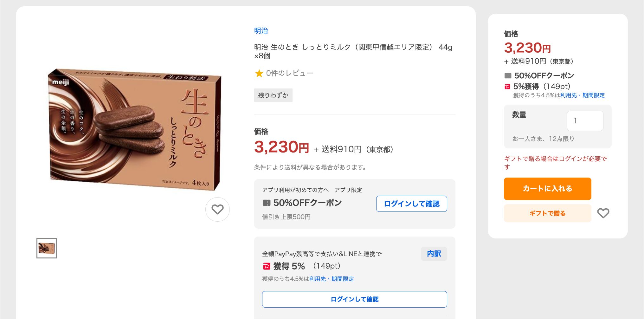Click heart wishlist icon beside gift button
This screenshot has width=644, height=319.
(603, 213)
